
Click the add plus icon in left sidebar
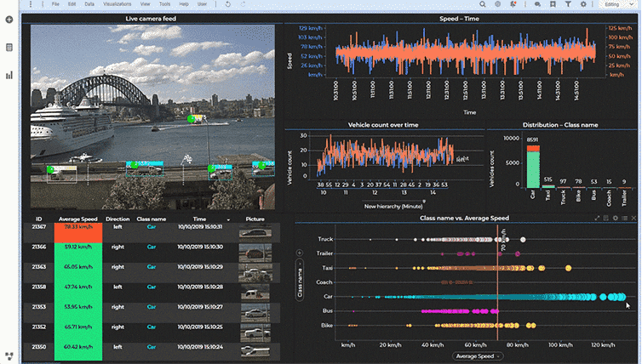(x=9, y=20)
